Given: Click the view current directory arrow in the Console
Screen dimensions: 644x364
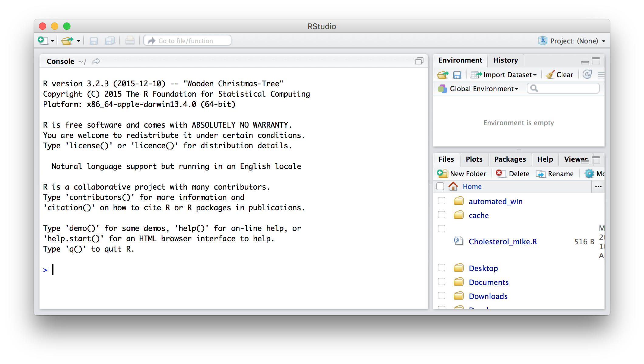Looking at the screenshot, I should (x=96, y=61).
